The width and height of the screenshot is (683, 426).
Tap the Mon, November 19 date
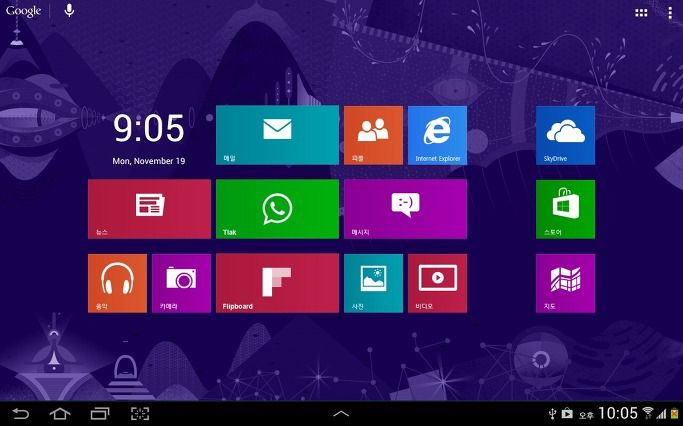[149, 161]
